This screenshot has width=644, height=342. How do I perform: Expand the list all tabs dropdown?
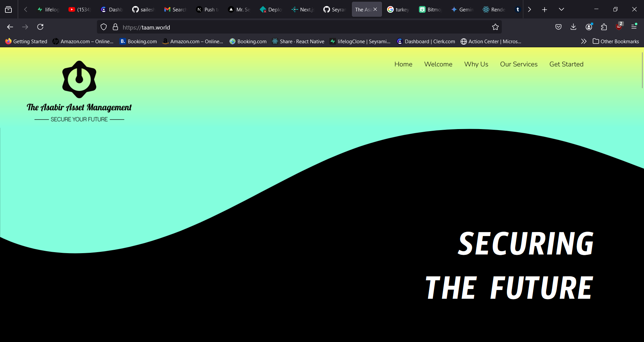click(561, 9)
